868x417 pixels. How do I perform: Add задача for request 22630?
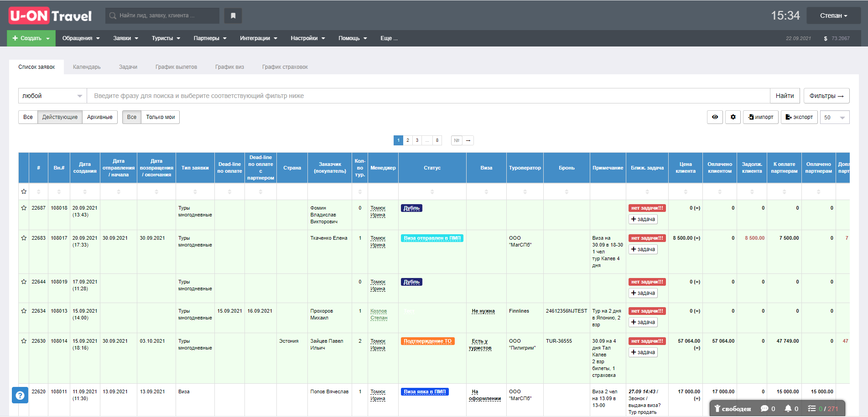coord(643,352)
